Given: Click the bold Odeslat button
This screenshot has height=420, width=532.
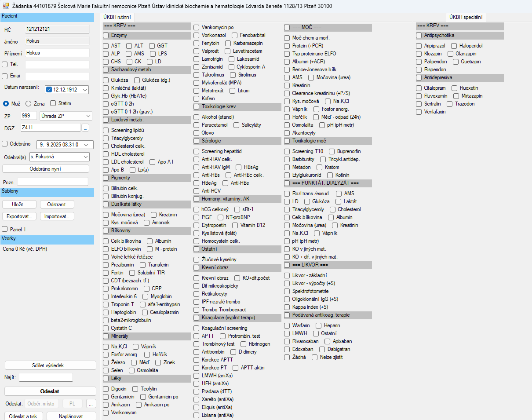Looking at the screenshot, I should tap(51, 391).
